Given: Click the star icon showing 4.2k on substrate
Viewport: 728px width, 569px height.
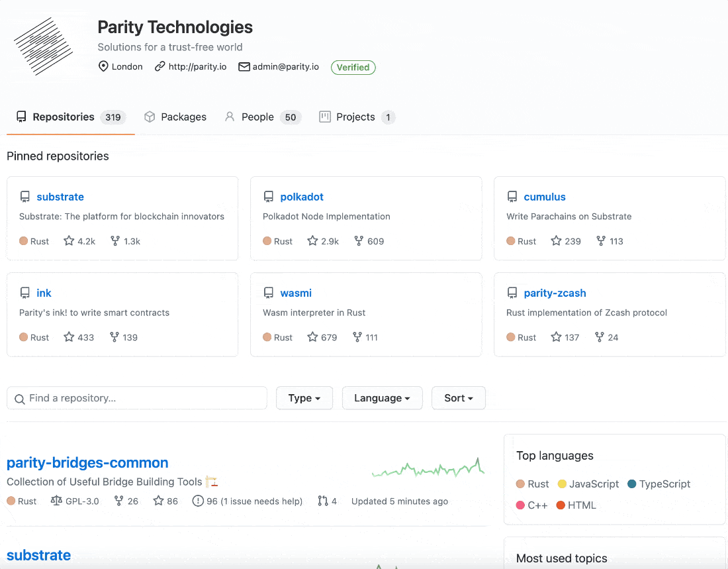Looking at the screenshot, I should pos(69,241).
